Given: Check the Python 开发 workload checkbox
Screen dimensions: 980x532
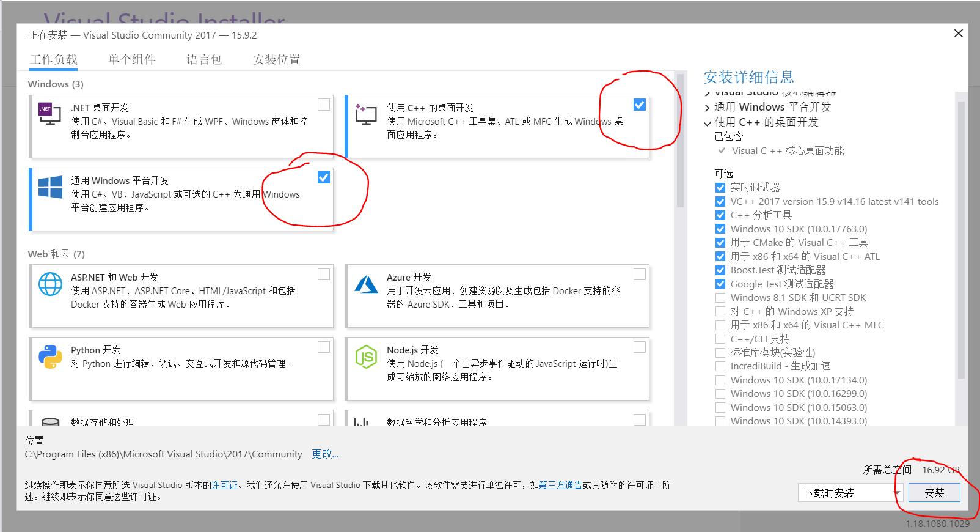Looking at the screenshot, I should [x=324, y=347].
